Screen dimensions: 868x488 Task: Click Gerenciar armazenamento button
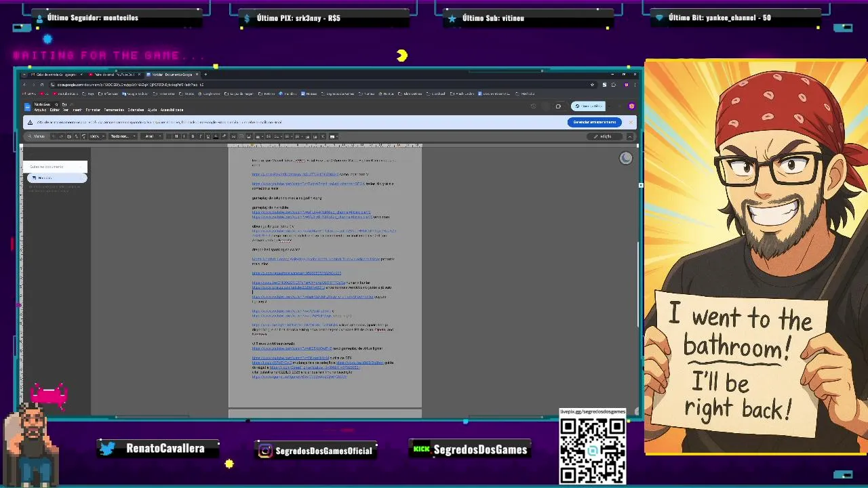click(x=594, y=122)
